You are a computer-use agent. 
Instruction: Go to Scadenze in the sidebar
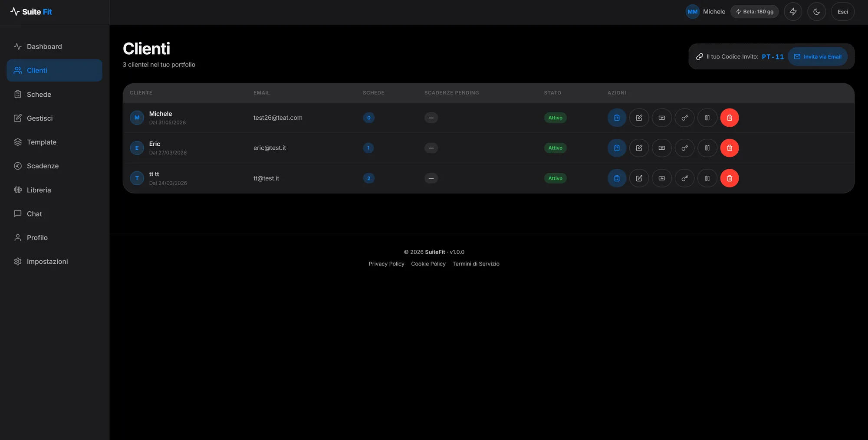click(54, 166)
